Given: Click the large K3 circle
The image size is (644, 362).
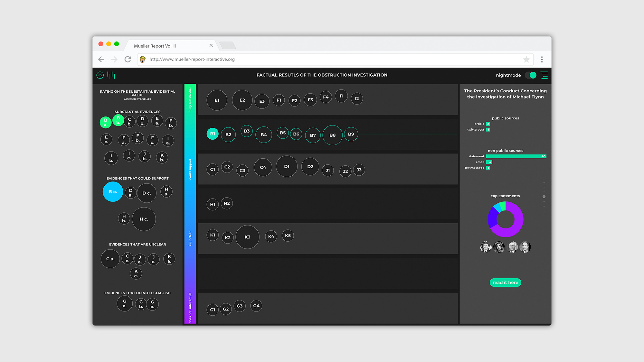Looking at the screenshot, I should [247, 237].
